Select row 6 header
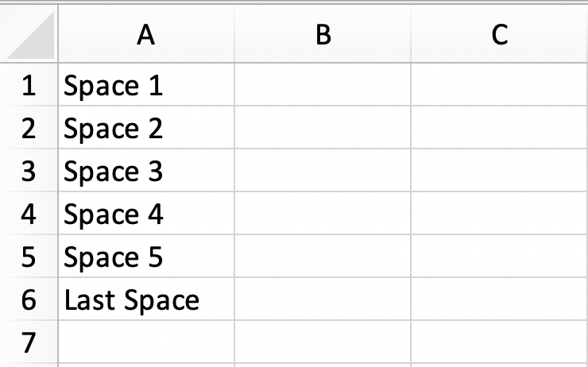588x367 pixels. [x=29, y=299]
